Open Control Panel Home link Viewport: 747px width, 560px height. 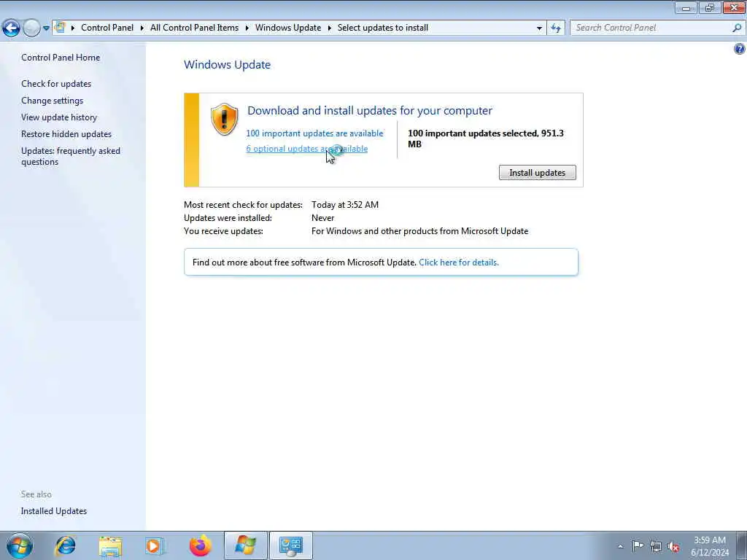61,57
